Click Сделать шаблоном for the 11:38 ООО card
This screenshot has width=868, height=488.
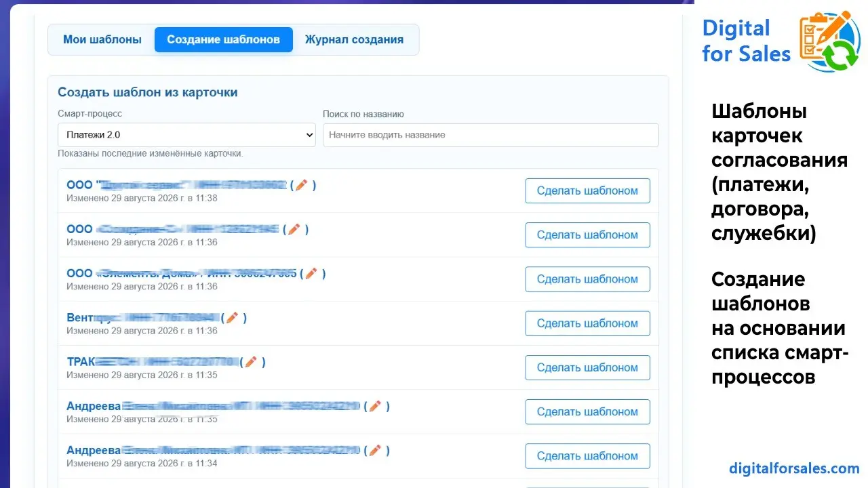tap(587, 190)
